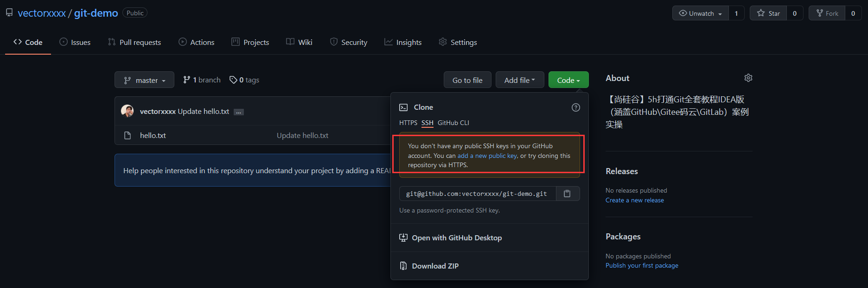868x288 pixels.
Task: Open the Wiki tab
Action: click(x=300, y=42)
